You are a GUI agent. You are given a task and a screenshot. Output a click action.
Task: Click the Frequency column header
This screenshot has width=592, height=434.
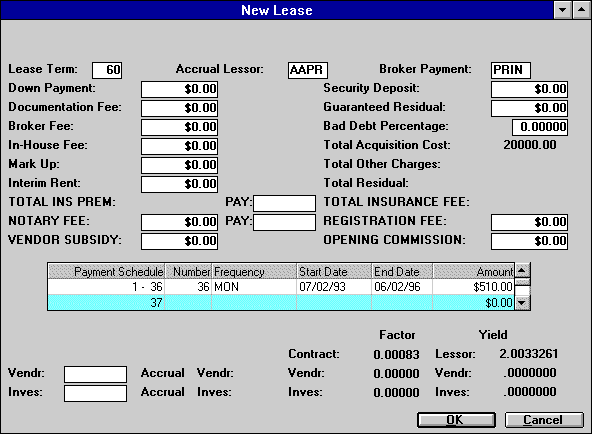254,271
